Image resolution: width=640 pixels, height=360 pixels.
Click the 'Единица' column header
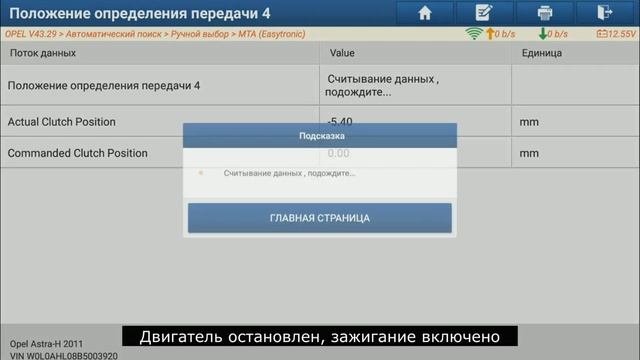coord(542,53)
